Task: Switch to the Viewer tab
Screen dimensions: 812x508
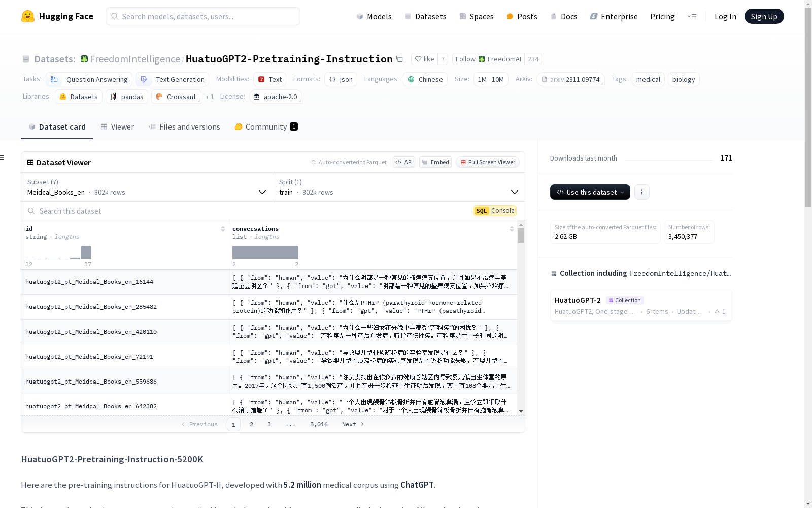Action: pos(117,127)
